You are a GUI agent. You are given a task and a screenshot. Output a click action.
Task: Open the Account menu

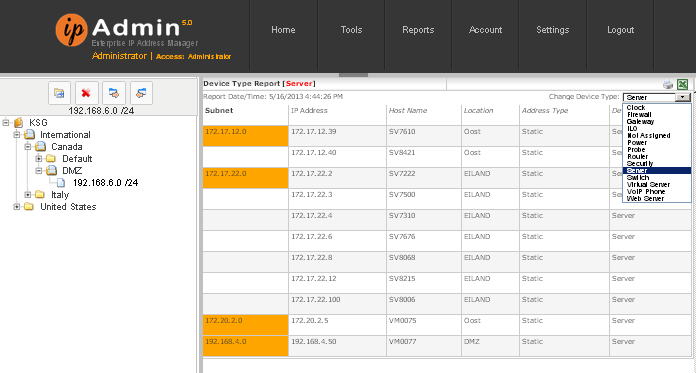(486, 30)
